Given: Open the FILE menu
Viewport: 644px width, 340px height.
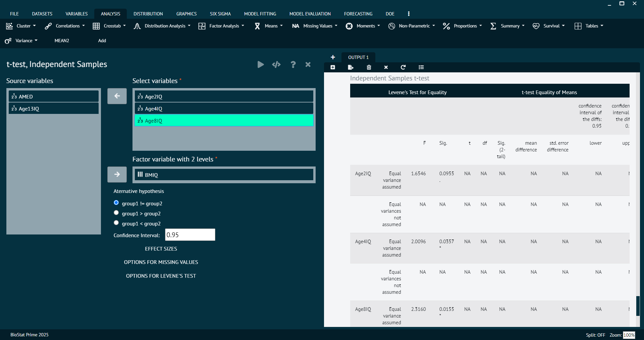Looking at the screenshot, I should pyautogui.click(x=14, y=14).
